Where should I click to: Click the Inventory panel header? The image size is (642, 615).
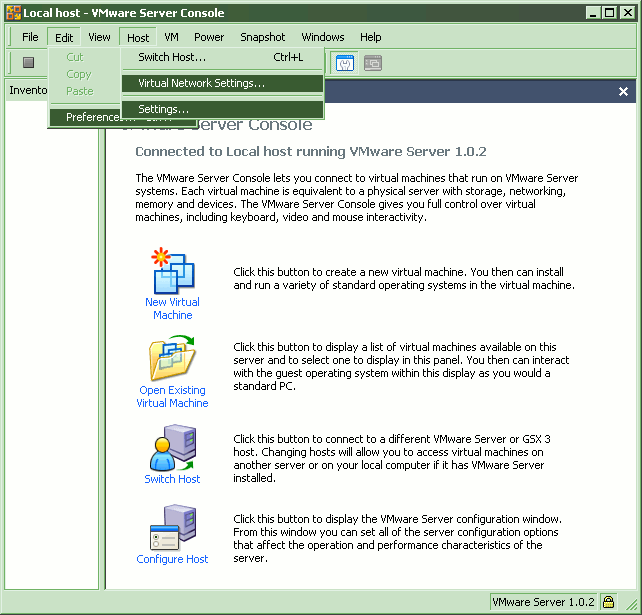28,90
